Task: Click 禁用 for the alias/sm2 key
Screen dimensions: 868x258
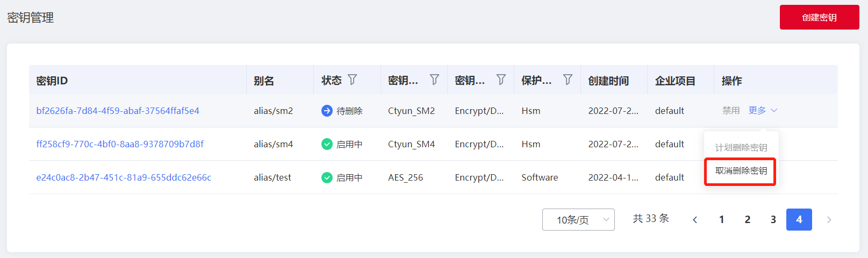Action: [731, 110]
